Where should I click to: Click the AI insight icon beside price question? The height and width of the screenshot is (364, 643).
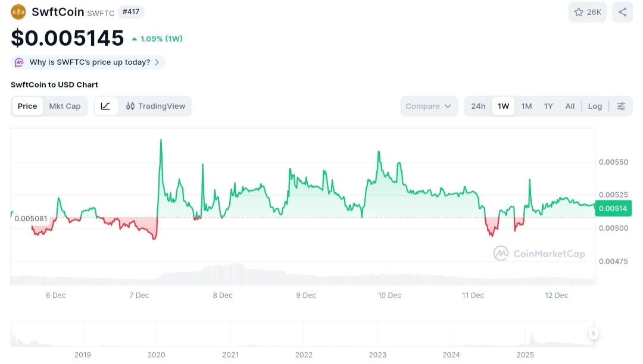19,62
